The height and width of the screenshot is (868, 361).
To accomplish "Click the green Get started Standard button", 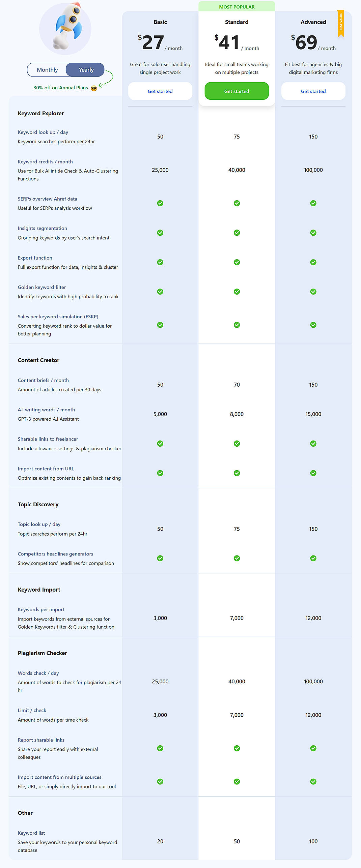I will 237,91.
